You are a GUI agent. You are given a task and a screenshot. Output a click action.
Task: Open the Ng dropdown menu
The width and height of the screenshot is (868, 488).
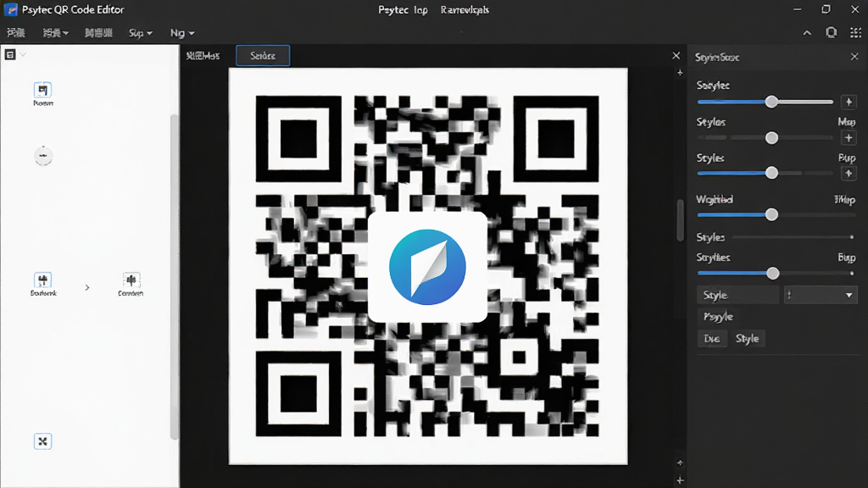(x=182, y=33)
